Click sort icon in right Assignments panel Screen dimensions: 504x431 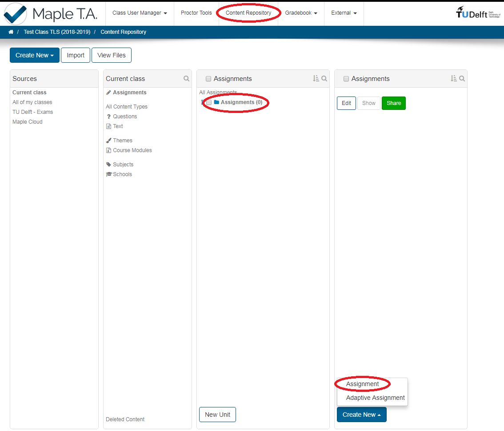(x=454, y=79)
